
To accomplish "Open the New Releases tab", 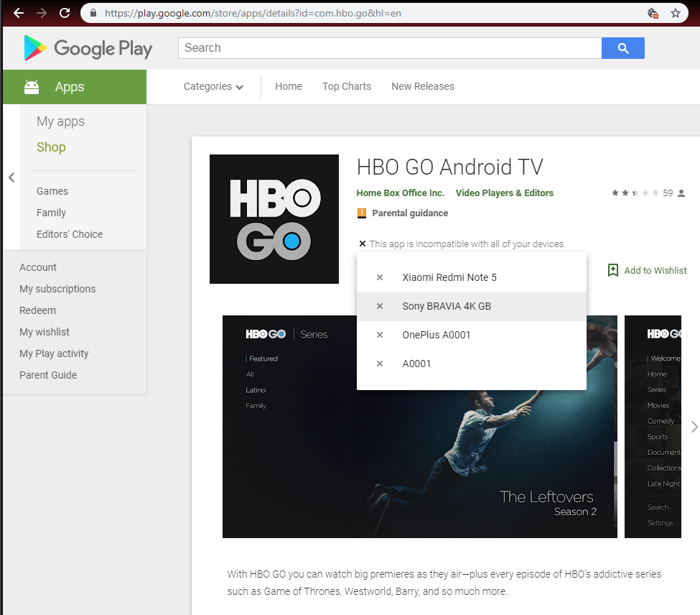I will [422, 86].
